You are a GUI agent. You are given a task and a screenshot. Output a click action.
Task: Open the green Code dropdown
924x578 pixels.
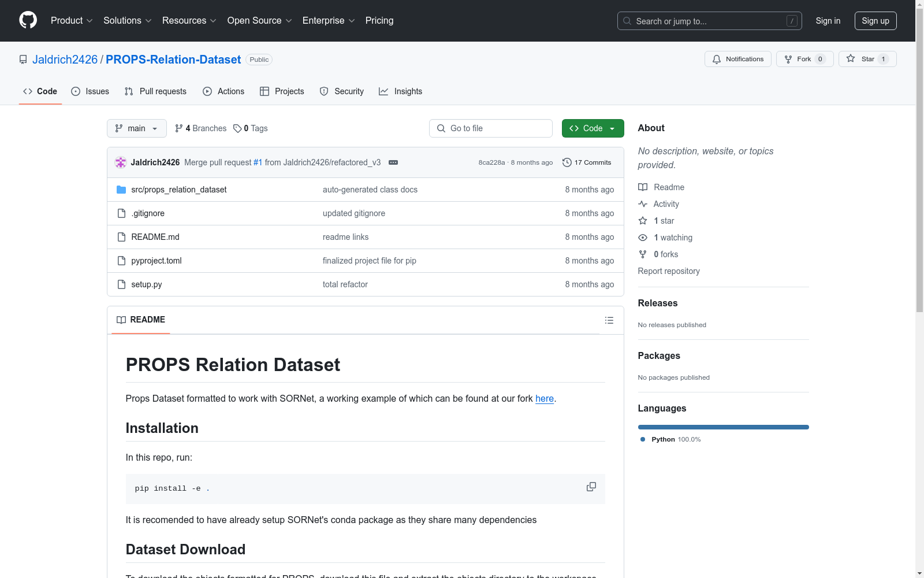[x=593, y=128]
